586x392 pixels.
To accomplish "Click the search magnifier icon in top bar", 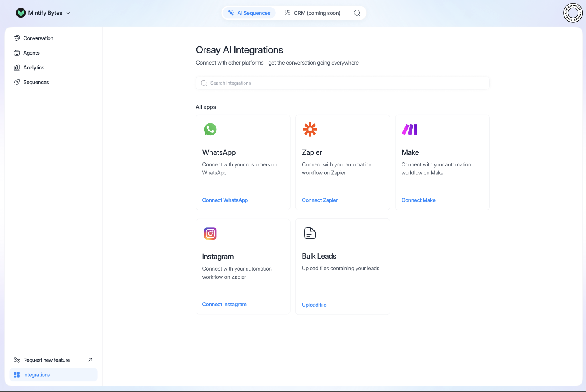I will pos(357,13).
